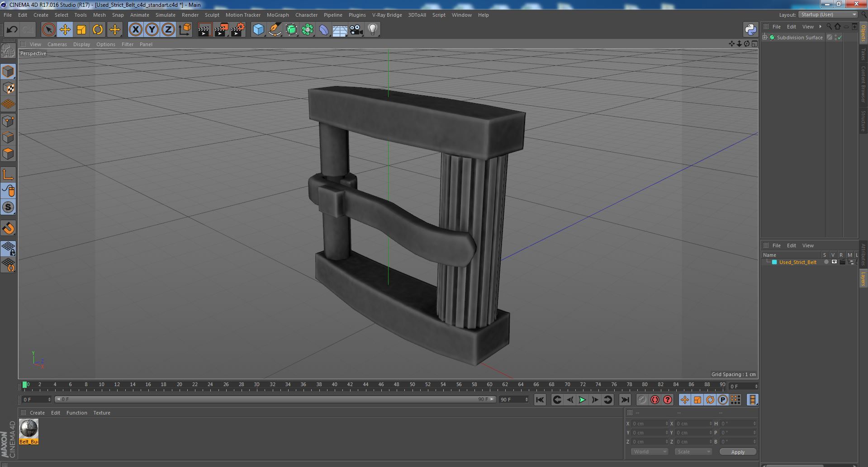Image resolution: width=868 pixels, height=467 pixels.
Task: Open viewport Cameras menu
Action: [x=57, y=44]
